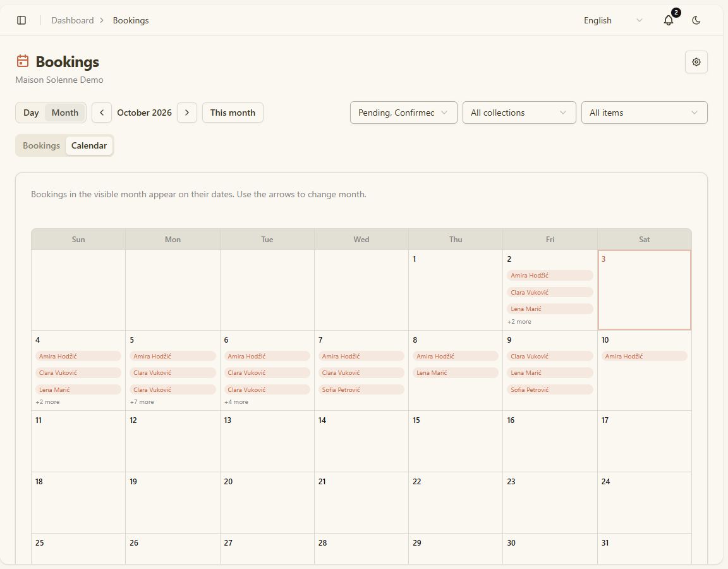
Task: Open Amira Hodžić booking on October 8
Action: [456, 357]
